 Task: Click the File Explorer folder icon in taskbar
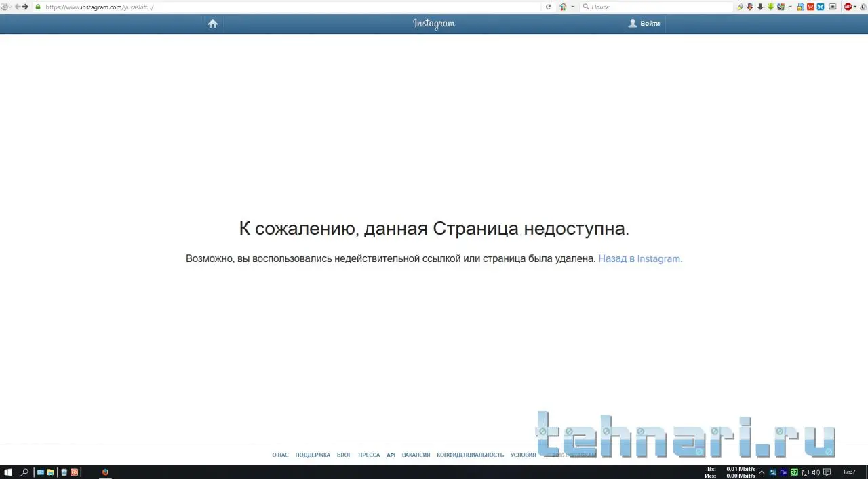pyautogui.click(x=50, y=472)
